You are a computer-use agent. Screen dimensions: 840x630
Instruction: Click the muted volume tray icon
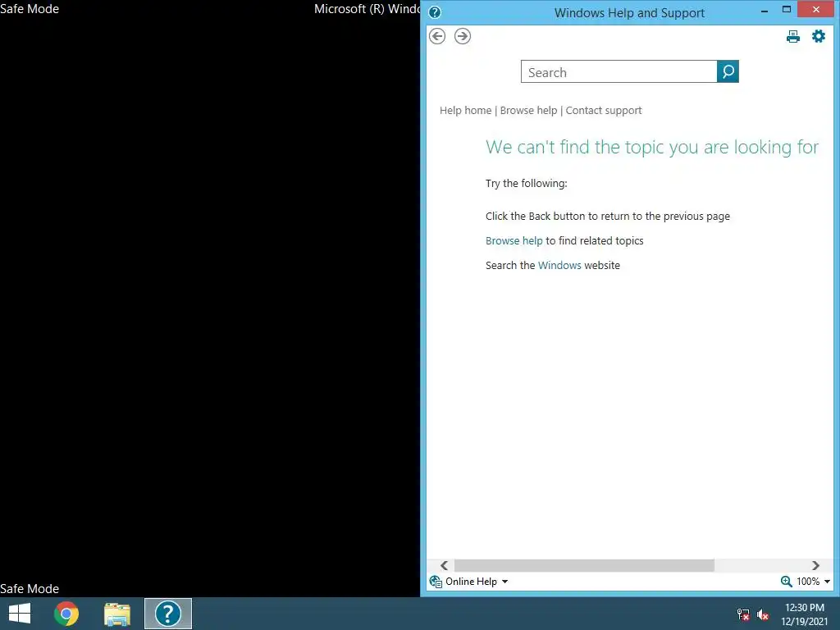(763, 614)
